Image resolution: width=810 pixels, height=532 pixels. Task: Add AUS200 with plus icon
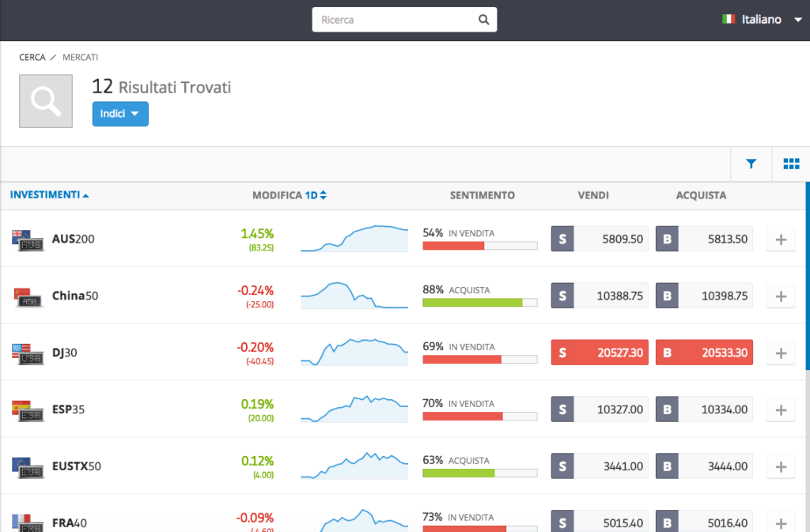coord(781,240)
